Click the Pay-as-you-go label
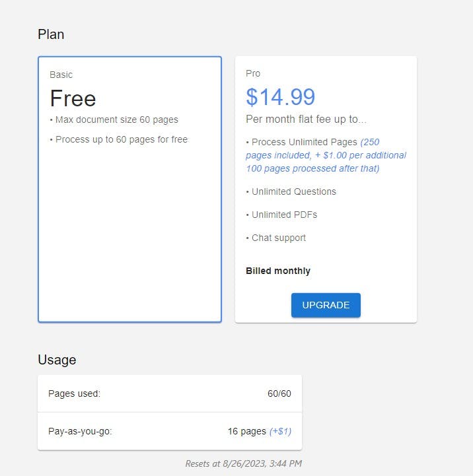Image resolution: width=473 pixels, height=476 pixels. point(81,431)
